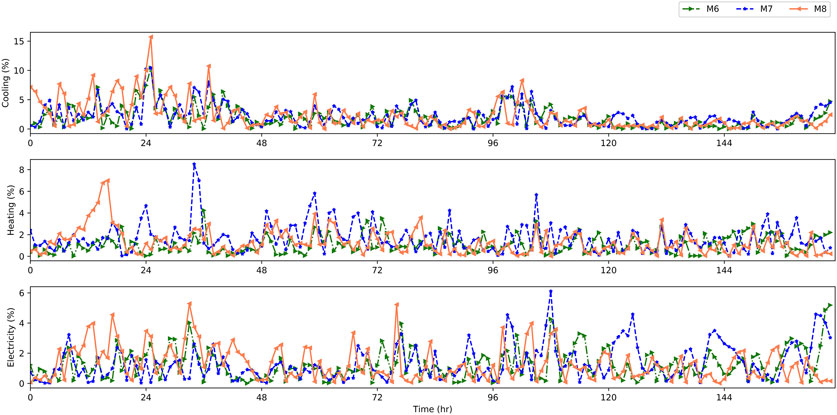Click the 10 tick on Cooling y-axis
The image size is (837, 415).
[x=20, y=71]
